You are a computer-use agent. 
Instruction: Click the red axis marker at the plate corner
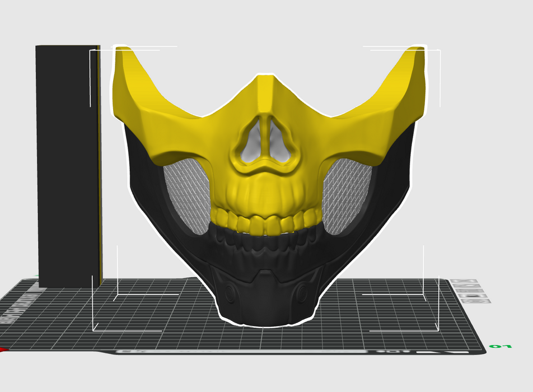3,350
